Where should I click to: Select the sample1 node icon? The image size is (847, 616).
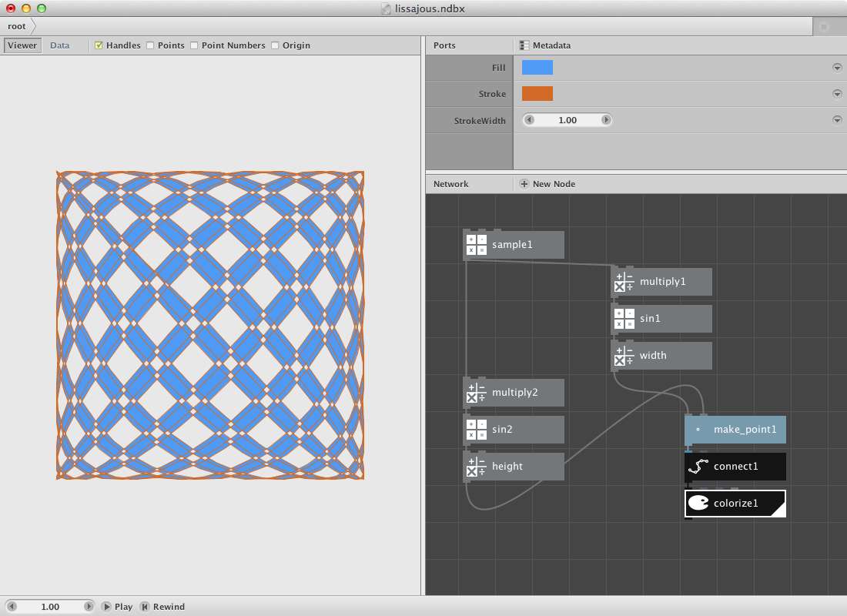coord(477,244)
